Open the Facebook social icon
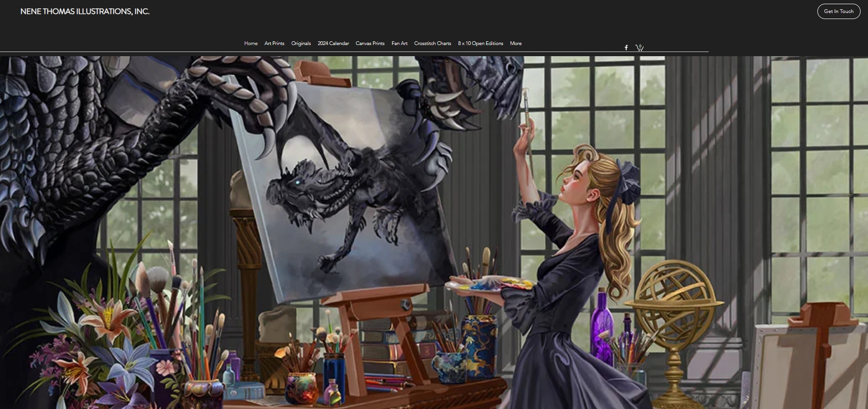This screenshot has height=409, width=868. [626, 48]
